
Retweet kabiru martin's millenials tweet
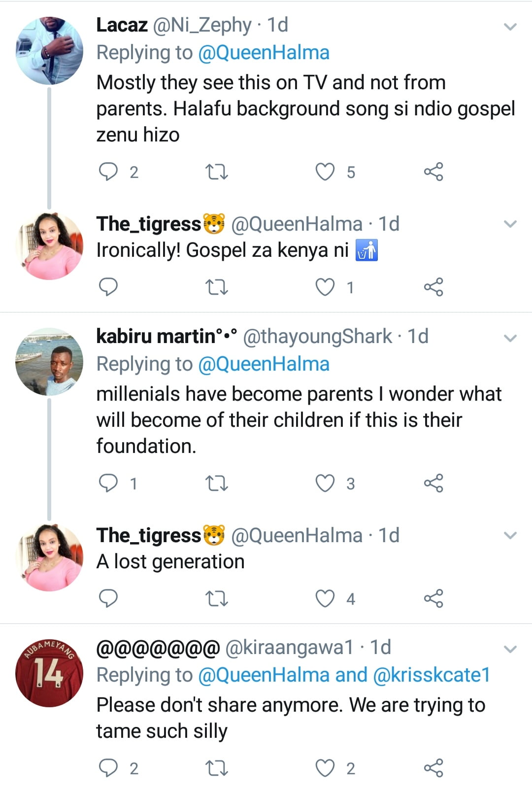(216, 483)
